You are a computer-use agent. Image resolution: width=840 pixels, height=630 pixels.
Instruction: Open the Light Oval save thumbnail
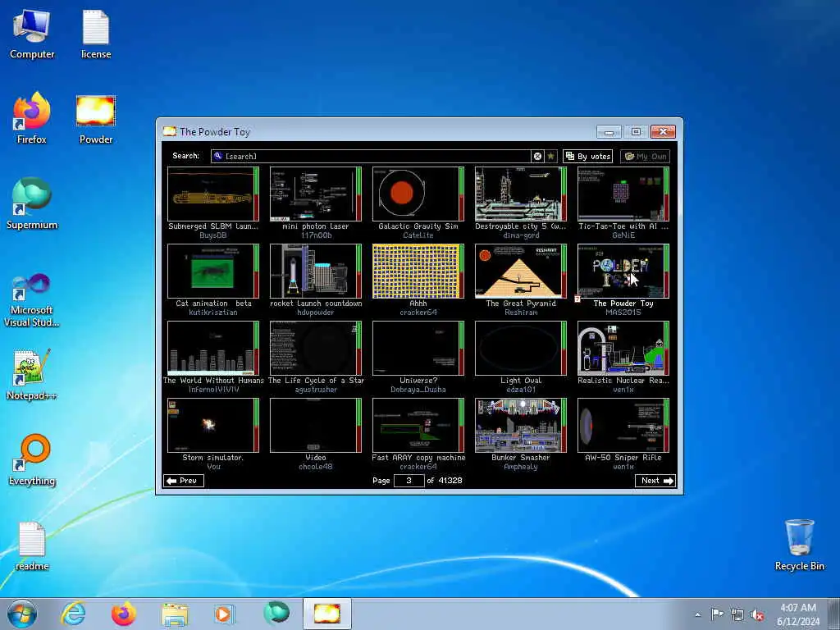[x=521, y=348]
